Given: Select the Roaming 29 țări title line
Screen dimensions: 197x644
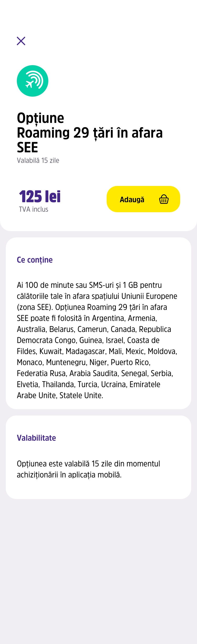Looking at the screenshot, I should (90, 133).
